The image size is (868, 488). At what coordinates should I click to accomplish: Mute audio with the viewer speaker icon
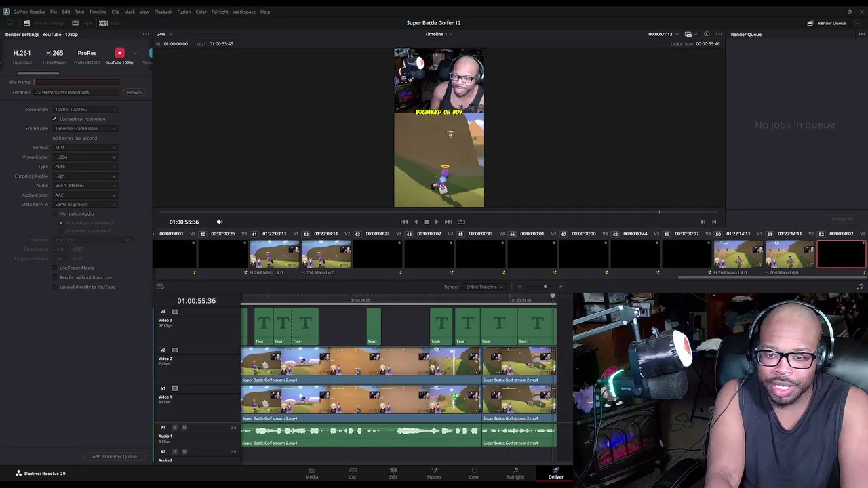[x=219, y=222]
